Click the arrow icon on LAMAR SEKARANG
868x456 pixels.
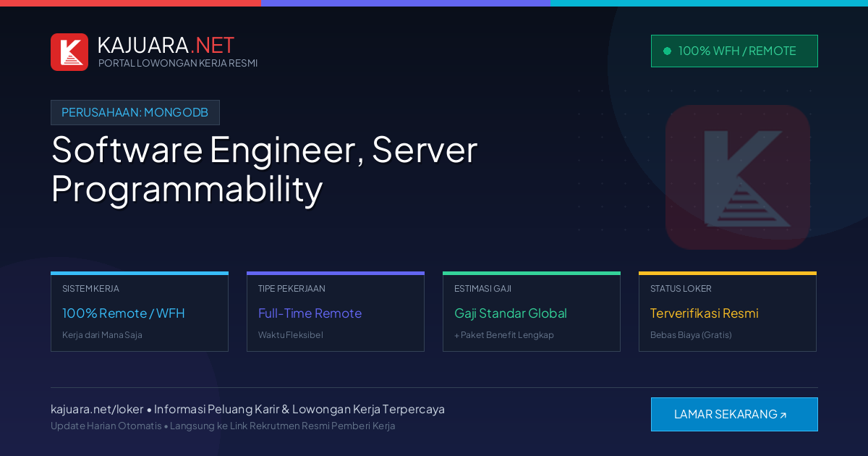pos(783,415)
